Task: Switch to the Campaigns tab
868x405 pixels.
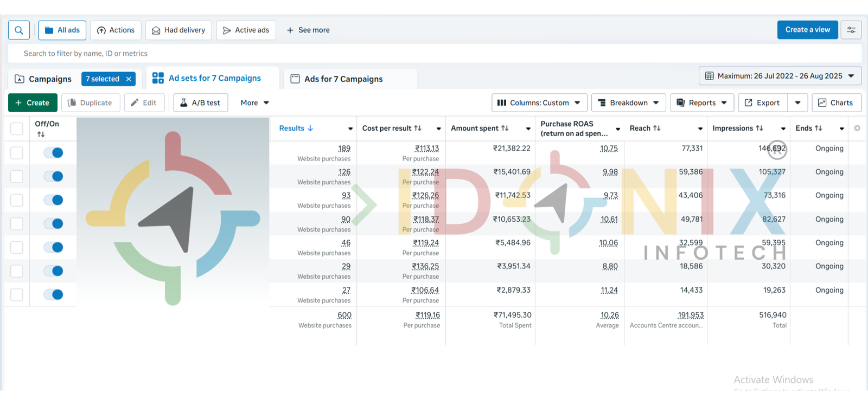Action: (43, 79)
